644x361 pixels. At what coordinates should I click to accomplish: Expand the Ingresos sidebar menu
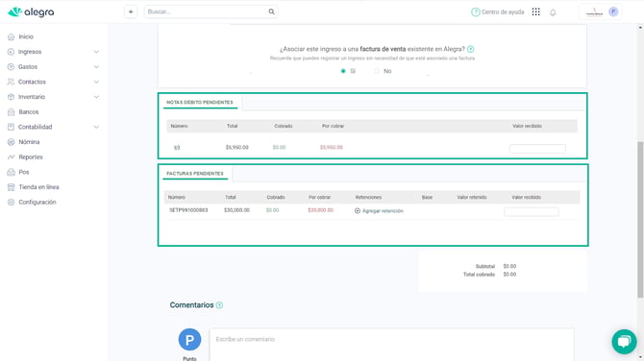click(96, 52)
